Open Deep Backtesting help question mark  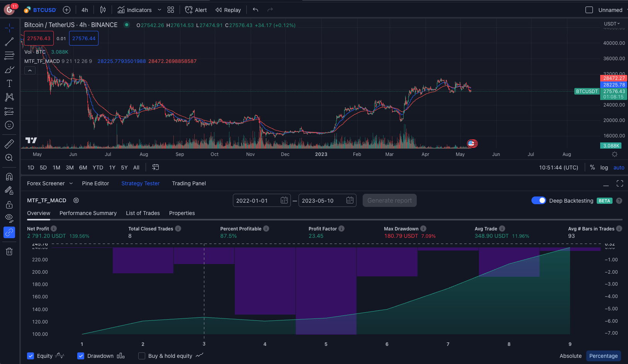pyautogui.click(x=619, y=201)
